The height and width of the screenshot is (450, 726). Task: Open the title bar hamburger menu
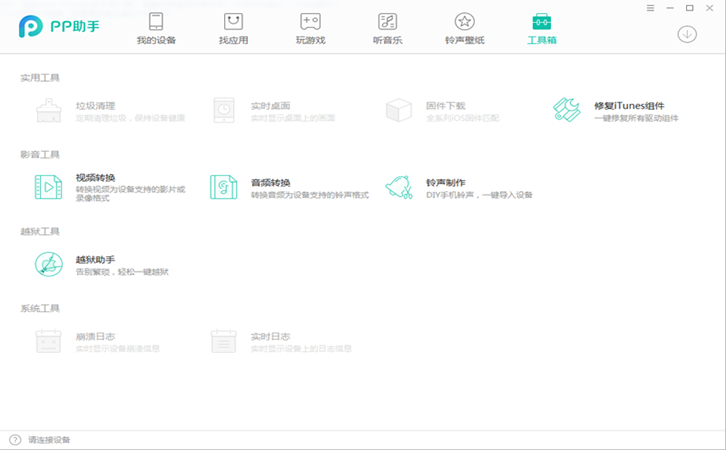(650, 8)
